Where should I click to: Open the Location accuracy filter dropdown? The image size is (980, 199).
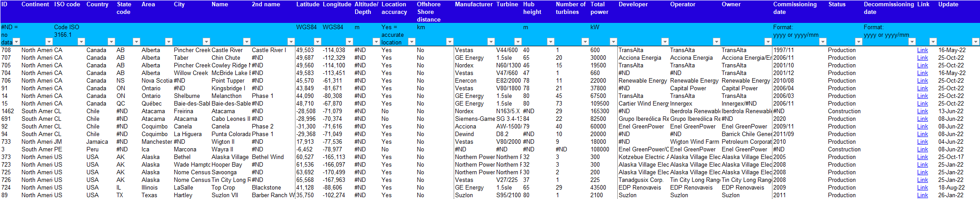412,42
